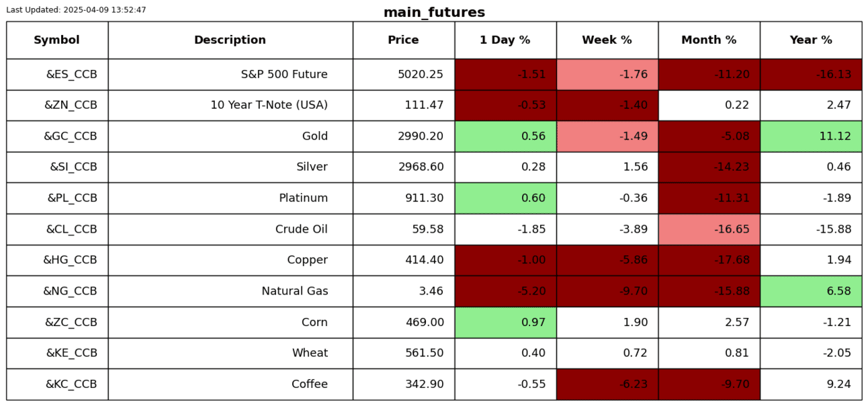Click the Last Updated timestamp text

[x=76, y=10]
